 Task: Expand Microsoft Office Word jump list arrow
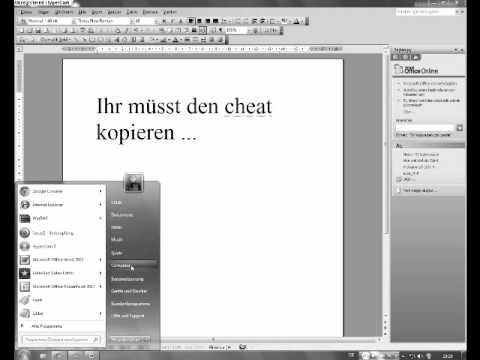point(100,260)
